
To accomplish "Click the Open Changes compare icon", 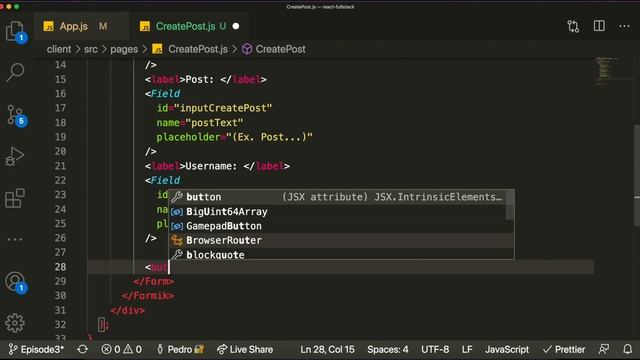I will [x=573, y=27].
